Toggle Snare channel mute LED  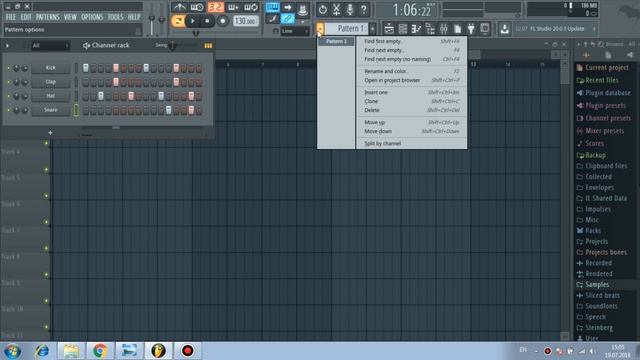(8, 110)
